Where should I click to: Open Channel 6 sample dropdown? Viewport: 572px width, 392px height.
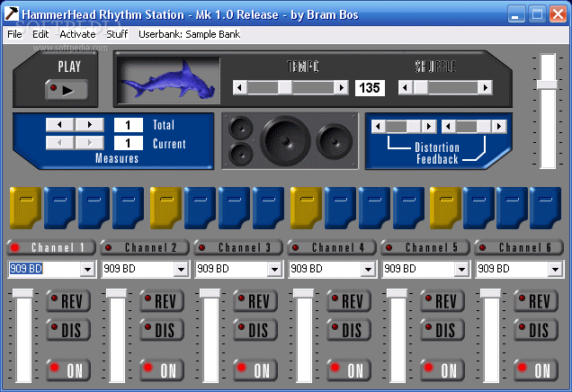pyautogui.click(x=555, y=270)
